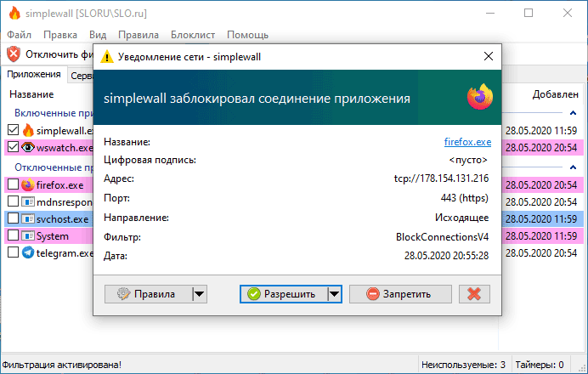Click the Firefox icon beside firefox.exe row
Image resolution: width=588 pixels, height=374 pixels.
[27, 185]
